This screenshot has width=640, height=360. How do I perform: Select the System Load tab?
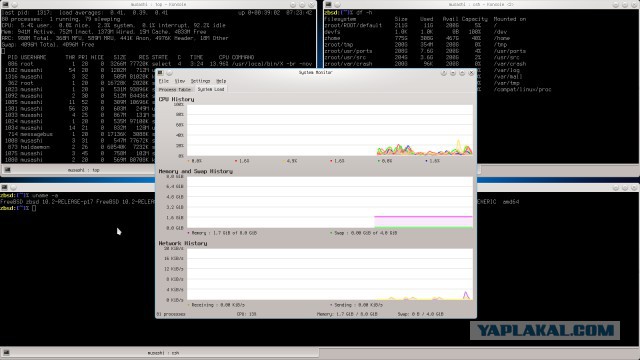pos(211,89)
